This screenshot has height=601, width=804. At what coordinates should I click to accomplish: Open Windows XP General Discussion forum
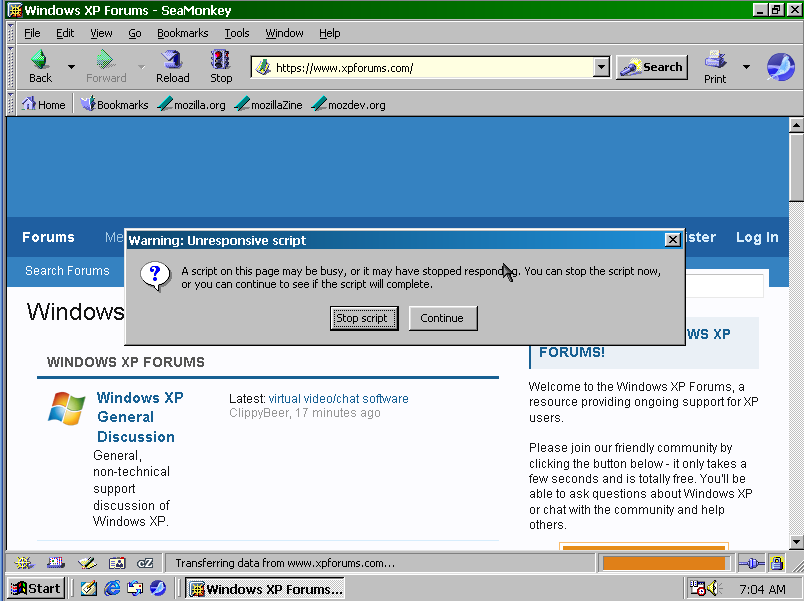click(140, 417)
